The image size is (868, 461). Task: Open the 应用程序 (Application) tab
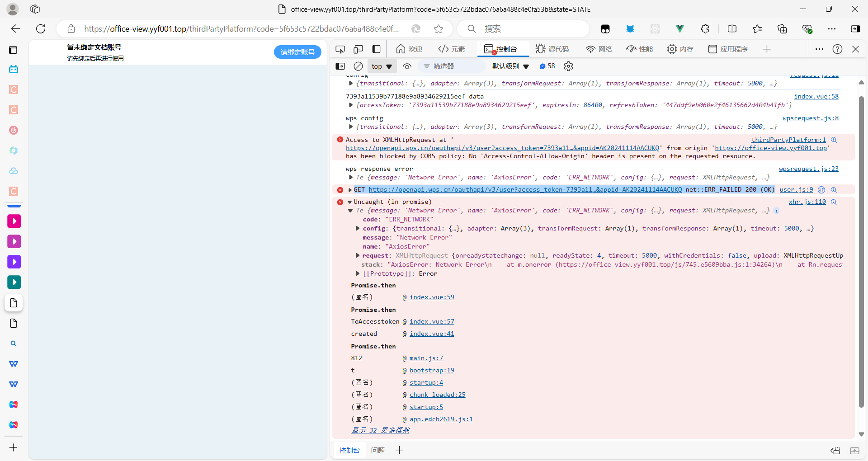pos(728,49)
